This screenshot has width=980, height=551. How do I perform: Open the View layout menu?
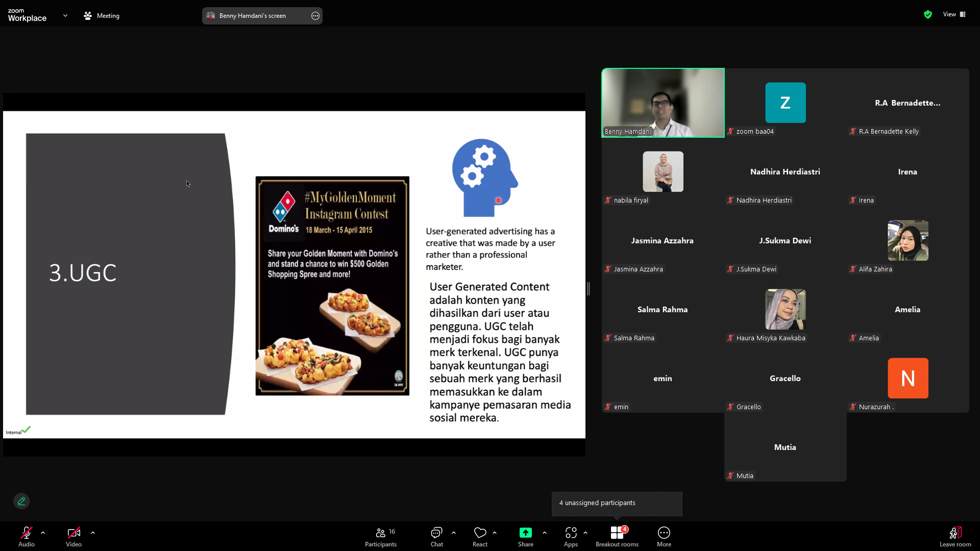(x=954, y=14)
